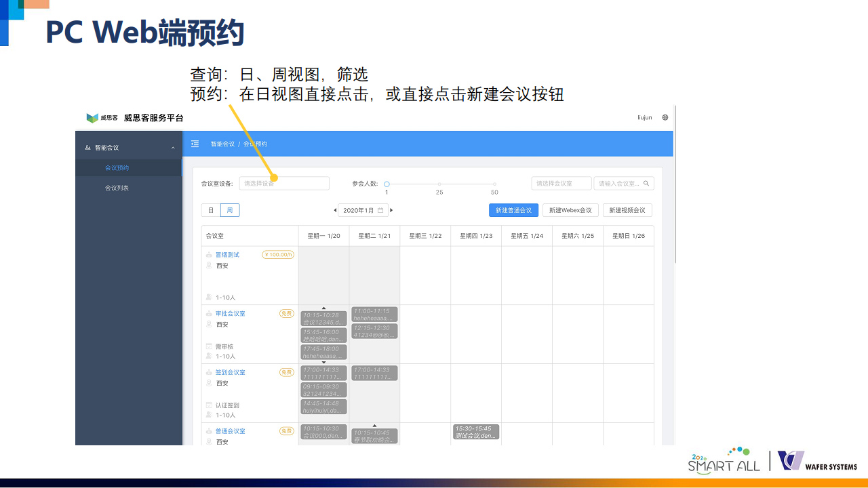The image size is (868, 488).
Task: Click 新建普通会议 button
Action: coord(513,210)
